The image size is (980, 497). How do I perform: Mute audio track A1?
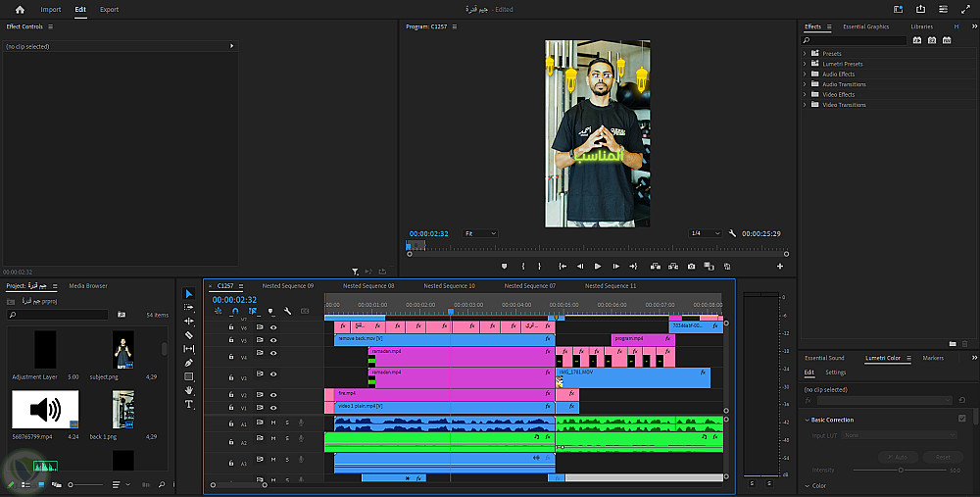tap(273, 423)
